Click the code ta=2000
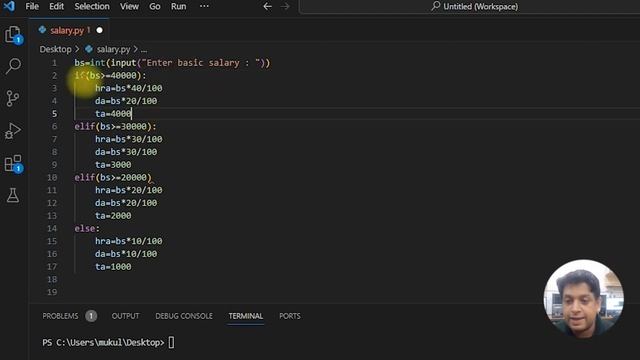Image resolution: width=640 pixels, height=360 pixels. (113, 216)
